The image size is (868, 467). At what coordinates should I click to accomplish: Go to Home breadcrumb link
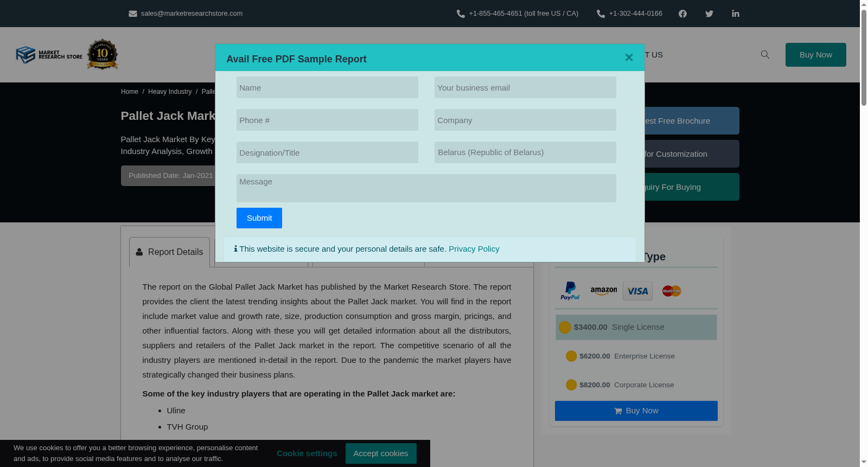coord(130,92)
